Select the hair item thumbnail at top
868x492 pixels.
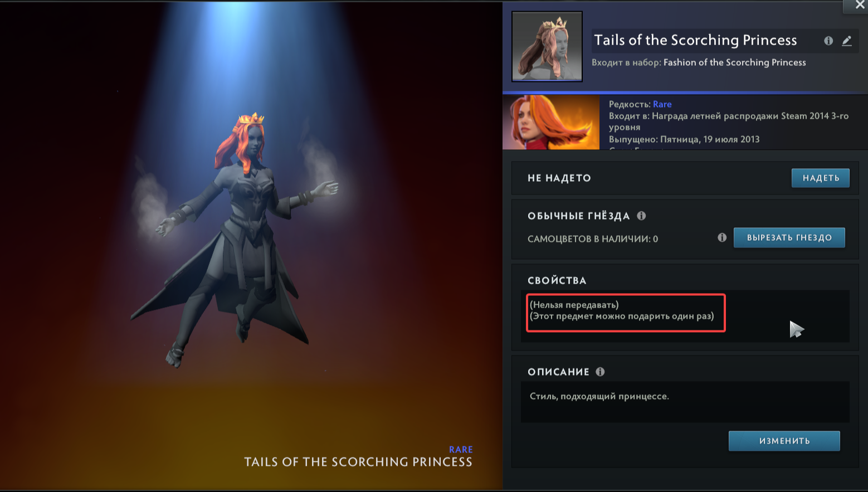tap(547, 47)
